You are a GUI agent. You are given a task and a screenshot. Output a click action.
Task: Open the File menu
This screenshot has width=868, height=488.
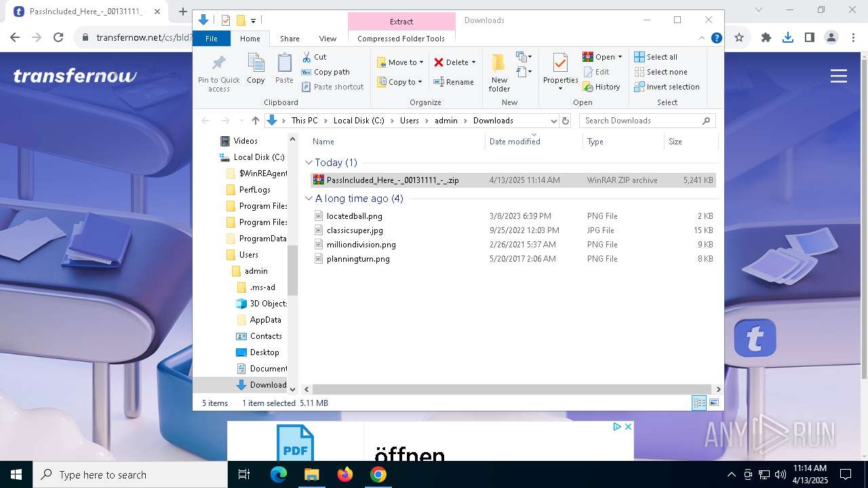[212, 39]
